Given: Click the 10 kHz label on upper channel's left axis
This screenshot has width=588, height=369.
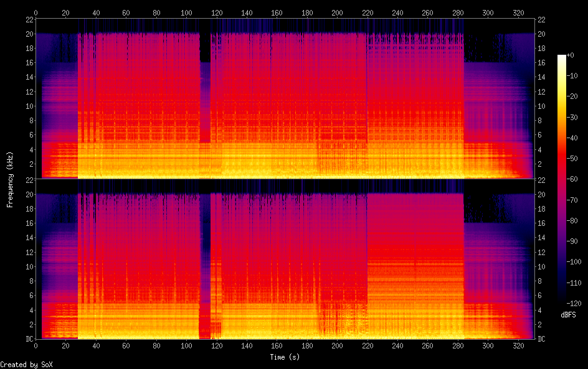Looking at the screenshot, I should (x=29, y=106).
